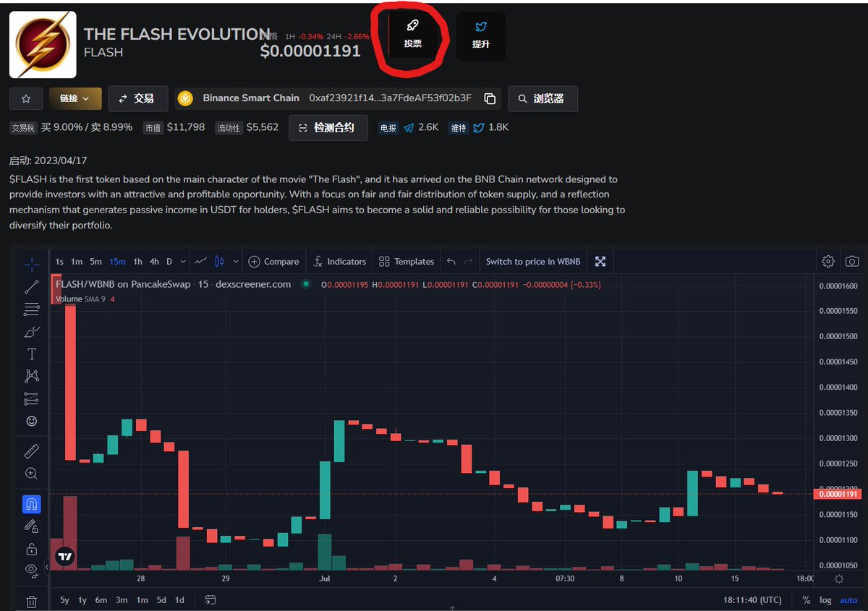Select the forecasting and measurement tool
The height and width of the screenshot is (611, 868).
click(32, 398)
